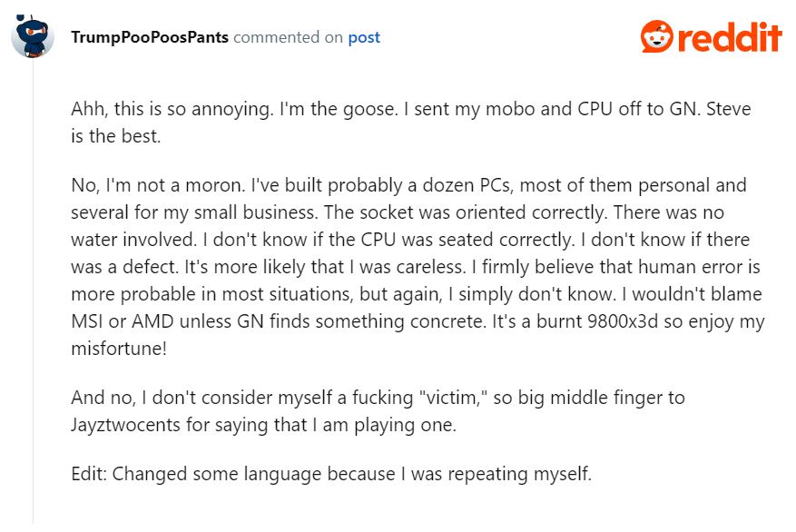The image size is (796, 532).
Task: Click the word "MSI" in the comment
Action: pos(91,321)
